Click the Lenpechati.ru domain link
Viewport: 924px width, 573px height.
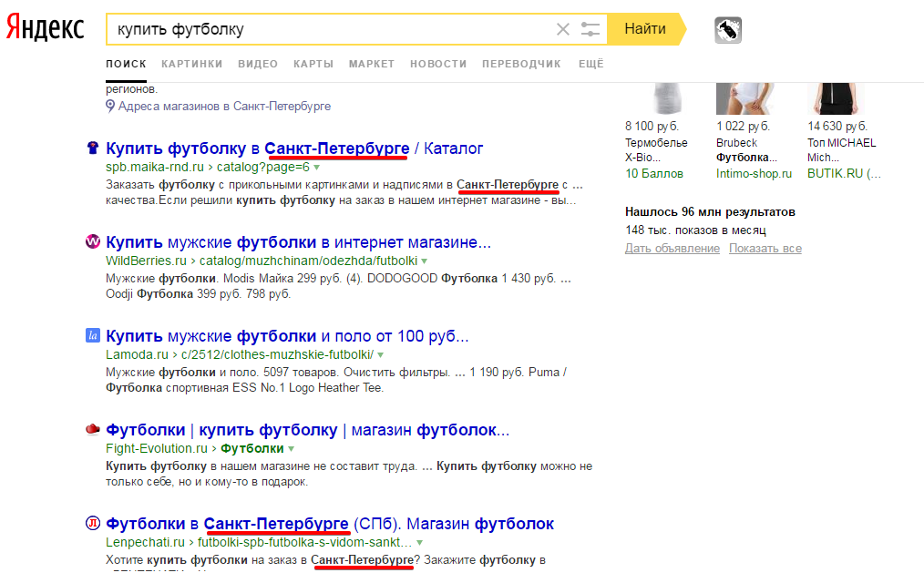coord(146,542)
